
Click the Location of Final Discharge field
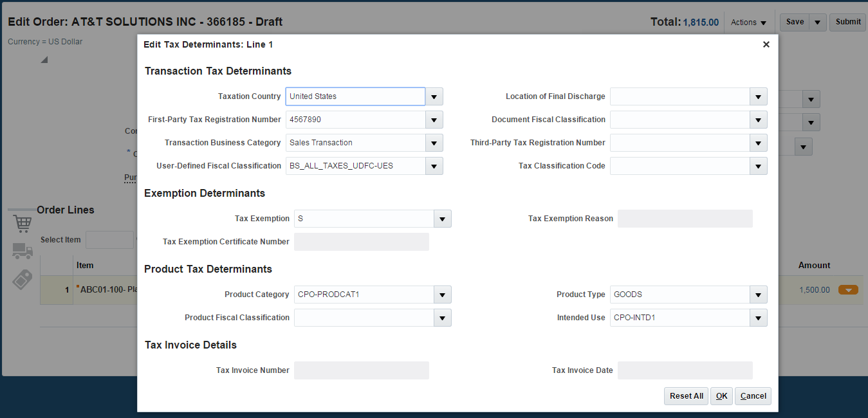point(679,96)
